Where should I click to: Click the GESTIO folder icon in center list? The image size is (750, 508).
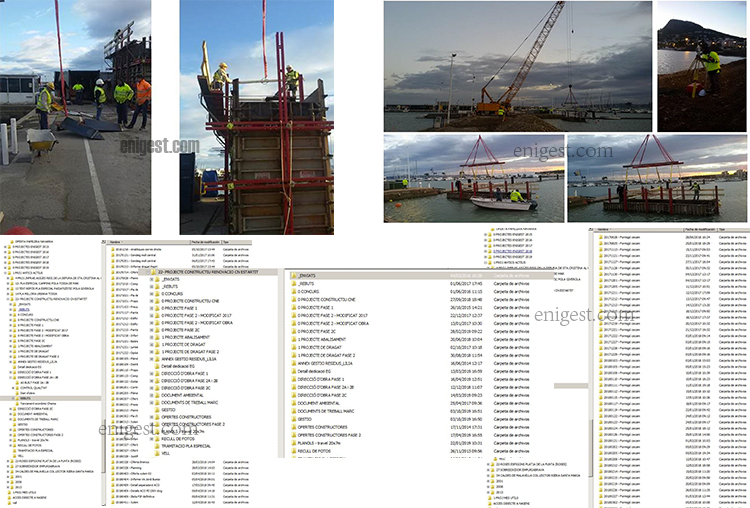click(x=294, y=421)
